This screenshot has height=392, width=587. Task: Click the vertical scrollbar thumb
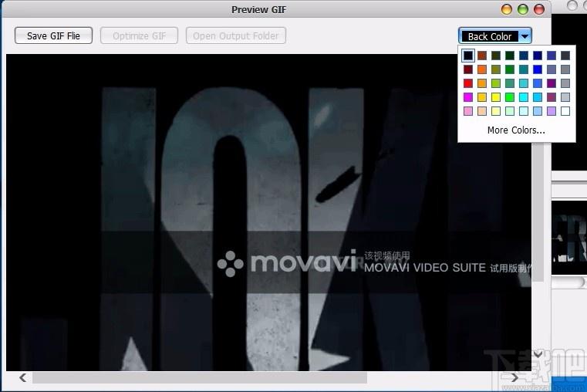pos(538,211)
